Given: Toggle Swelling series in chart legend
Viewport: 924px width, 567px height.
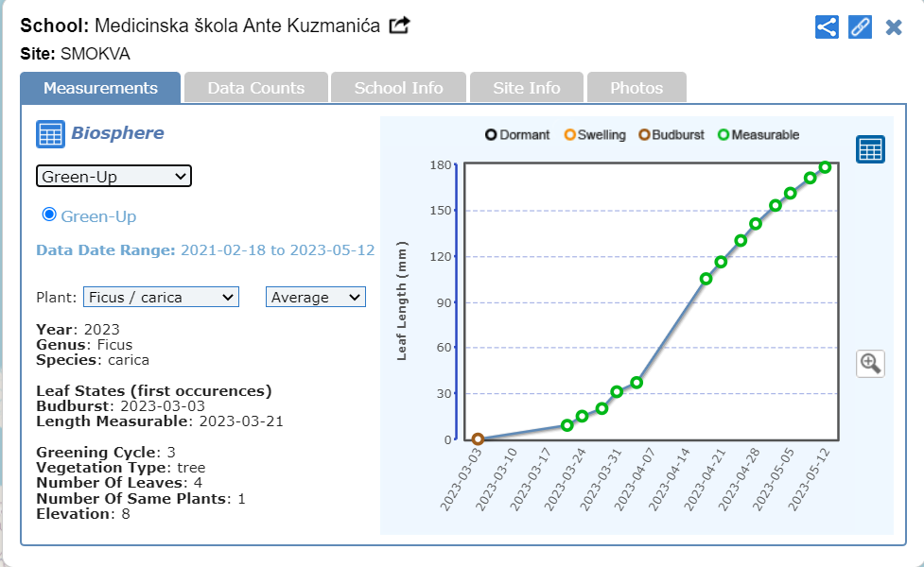Looking at the screenshot, I should click(595, 135).
